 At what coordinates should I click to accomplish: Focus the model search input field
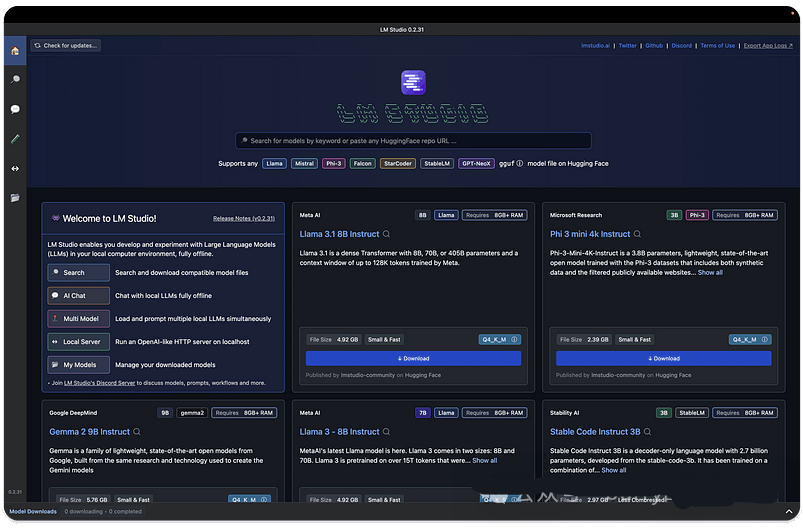(x=413, y=141)
